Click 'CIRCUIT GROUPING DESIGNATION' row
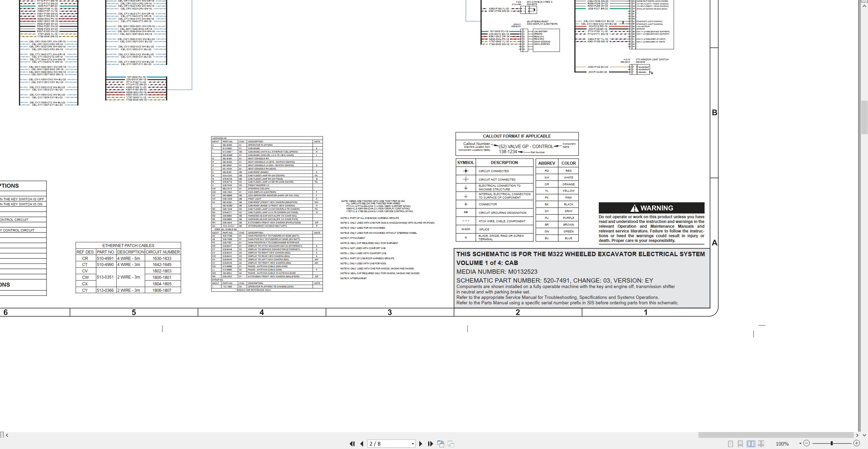 (x=502, y=213)
